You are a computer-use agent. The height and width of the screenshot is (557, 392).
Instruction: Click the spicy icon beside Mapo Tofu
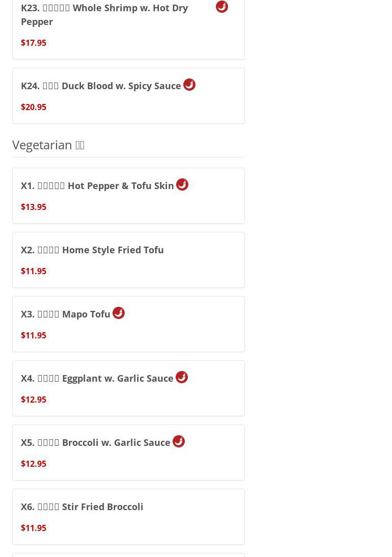pos(119,313)
